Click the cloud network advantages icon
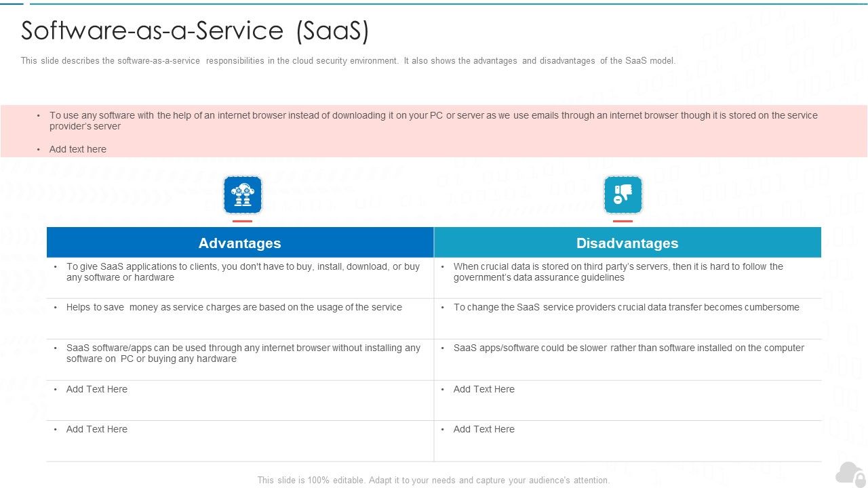The image size is (868, 488). (242, 195)
